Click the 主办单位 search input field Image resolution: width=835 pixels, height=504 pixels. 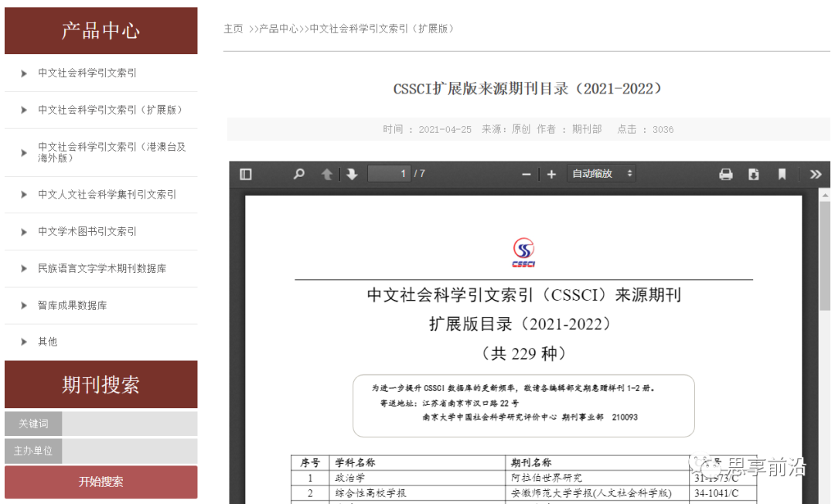click(129, 451)
